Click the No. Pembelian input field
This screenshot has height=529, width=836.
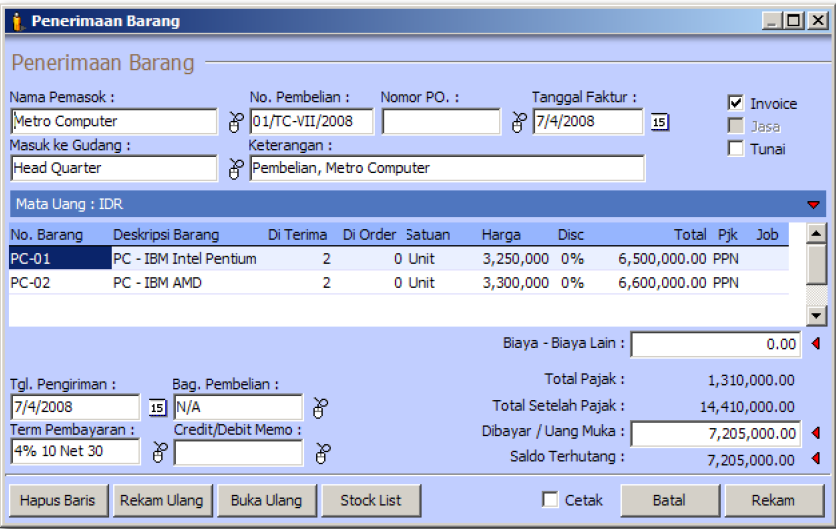click(312, 122)
